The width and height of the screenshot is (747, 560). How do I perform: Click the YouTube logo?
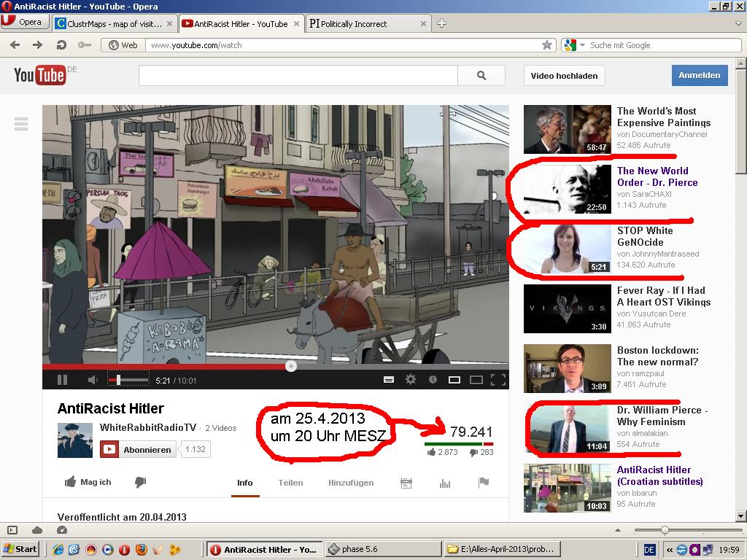[x=39, y=75]
